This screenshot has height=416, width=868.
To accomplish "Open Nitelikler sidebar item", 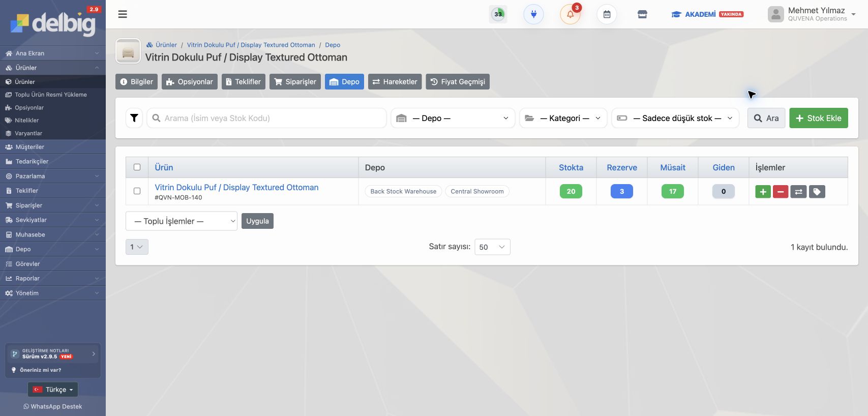I will point(53,121).
